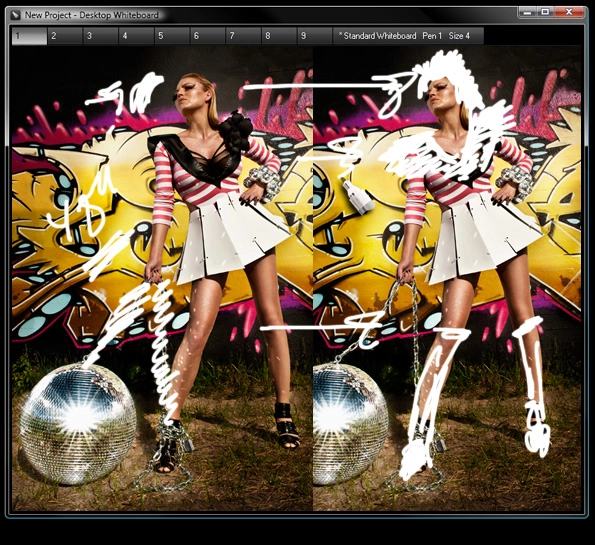Open page tab 6
Image resolution: width=595 pixels, height=545 pixels.
tap(208, 36)
